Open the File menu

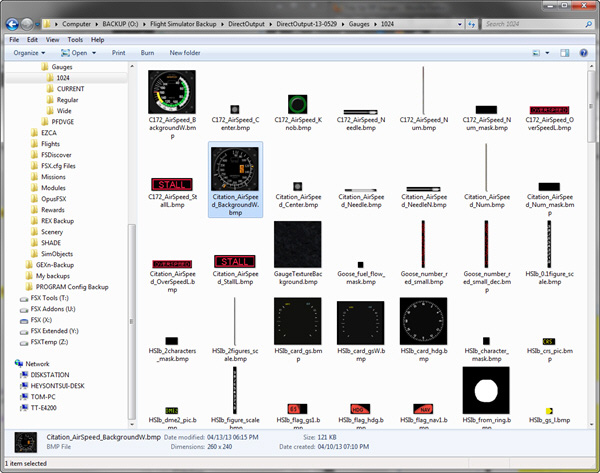[x=14, y=40]
